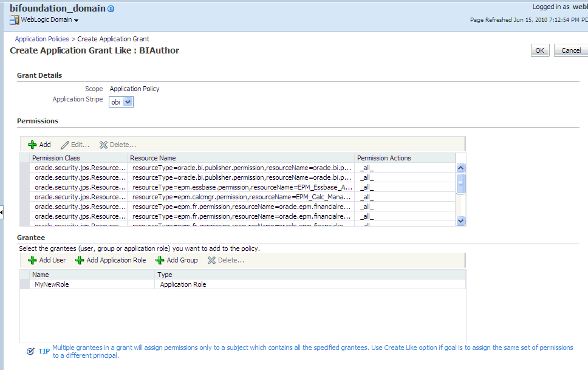Viewport: 588px width, 370px height.
Task: Delete the selected permission using the Delete icon
Action: tap(103, 145)
